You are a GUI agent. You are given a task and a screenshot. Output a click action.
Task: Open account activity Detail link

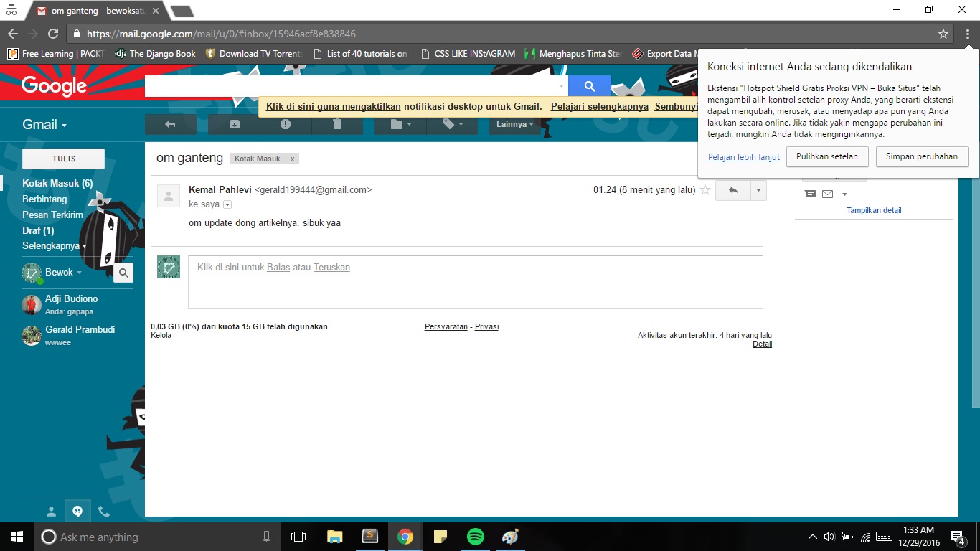[x=762, y=344]
